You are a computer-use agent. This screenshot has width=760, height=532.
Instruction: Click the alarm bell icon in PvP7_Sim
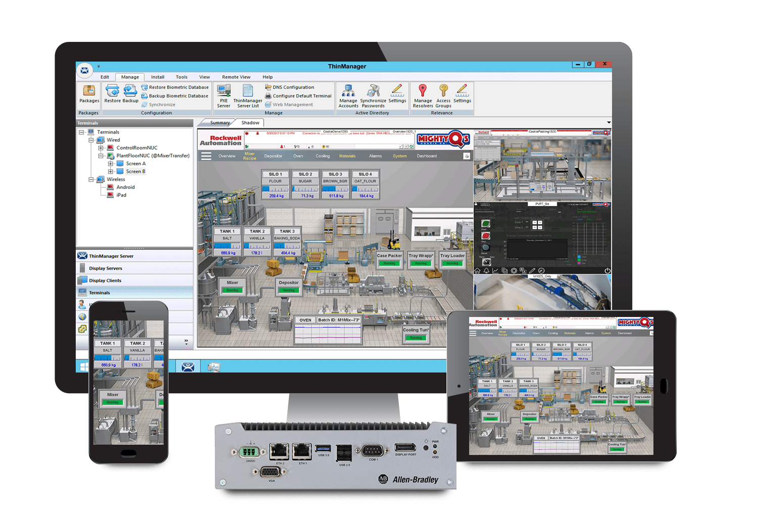click(486, 271)
